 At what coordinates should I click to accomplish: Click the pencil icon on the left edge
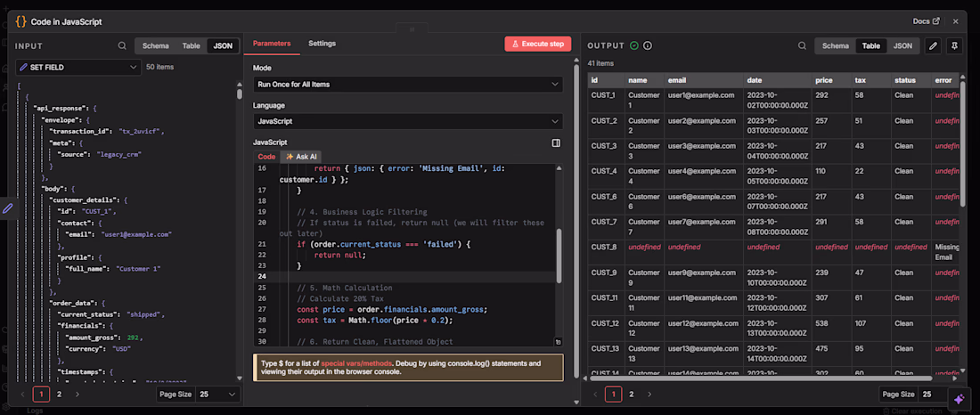point(8,207)
